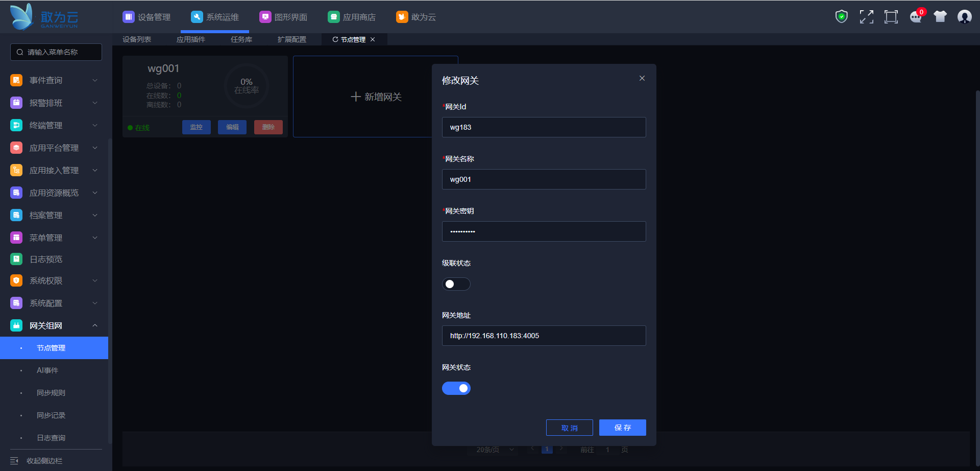Select the 节点管理 submenu item

54,348
